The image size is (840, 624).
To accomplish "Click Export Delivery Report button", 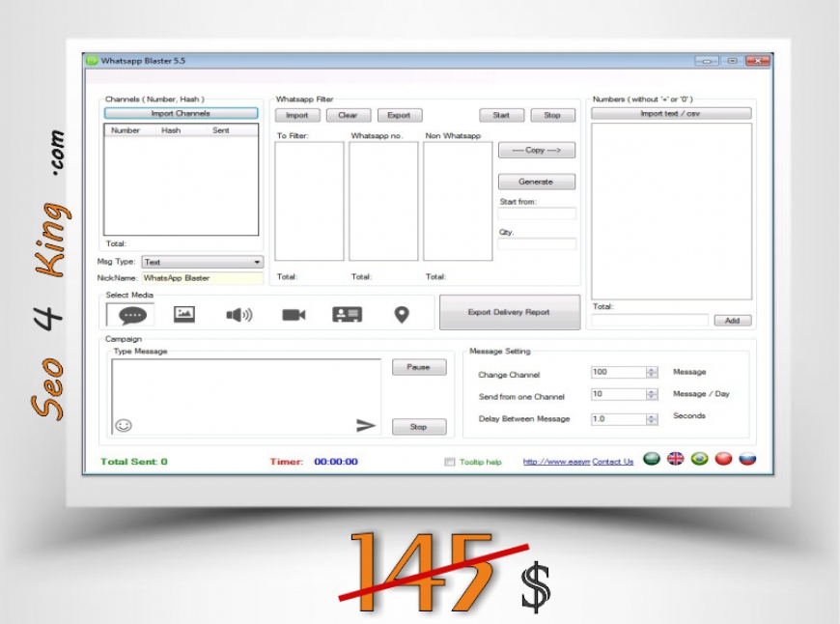I will [x=510, y=312].
